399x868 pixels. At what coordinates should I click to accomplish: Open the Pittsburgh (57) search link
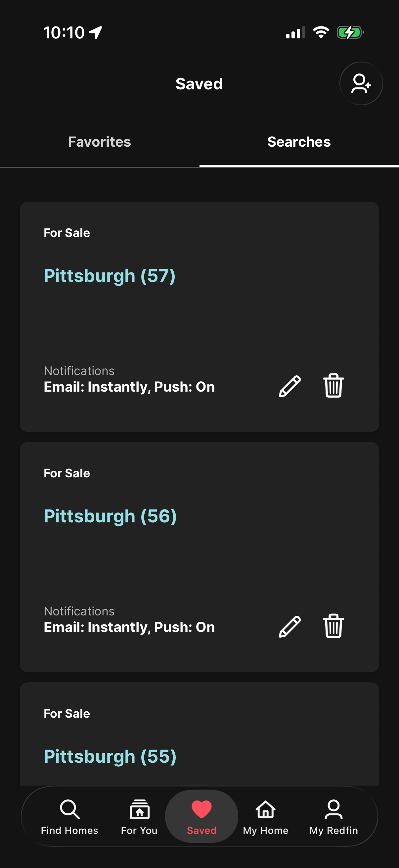[x=110, y=276]
